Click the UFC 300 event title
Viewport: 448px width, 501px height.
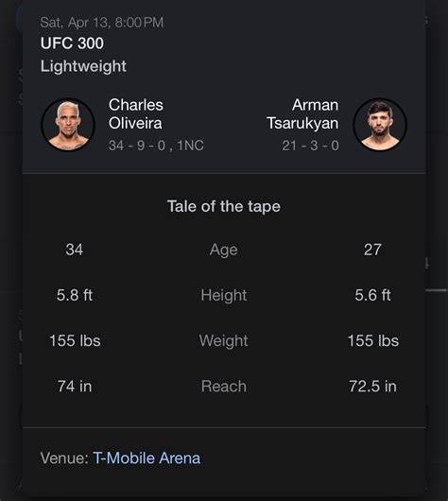point(72,43)
